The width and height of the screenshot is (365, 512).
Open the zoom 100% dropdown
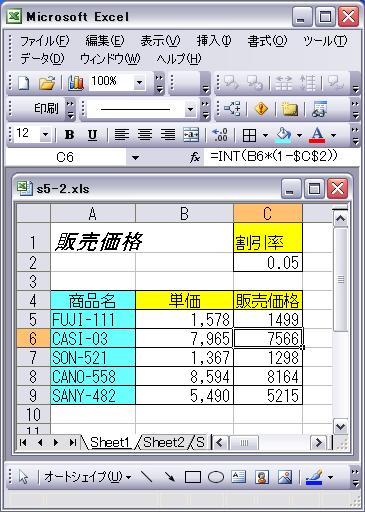coord(139,82)
